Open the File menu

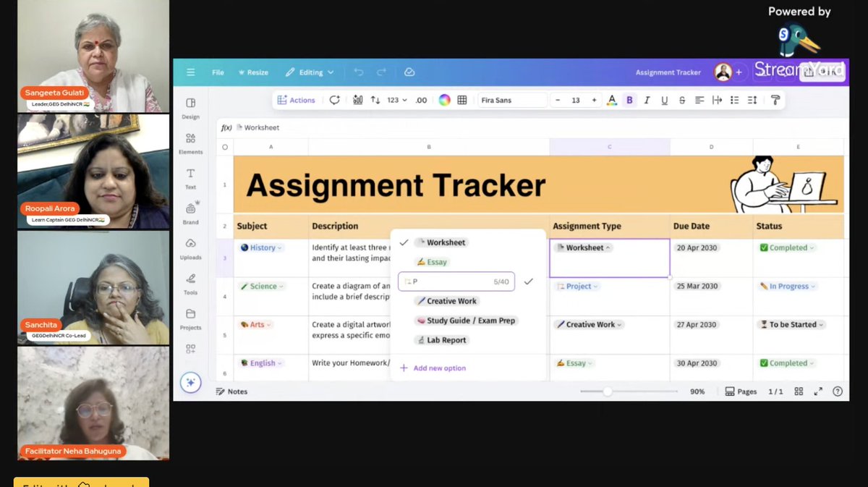coord(218,72)
